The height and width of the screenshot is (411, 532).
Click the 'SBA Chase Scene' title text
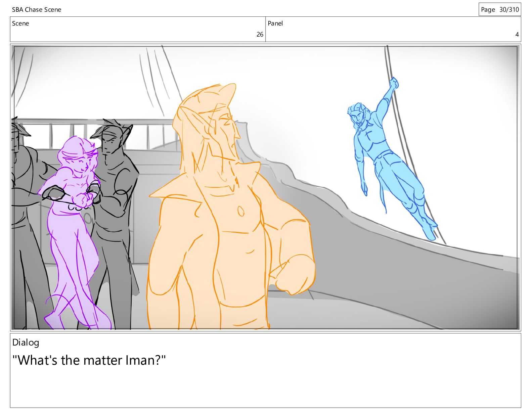(x=37, y=10)
